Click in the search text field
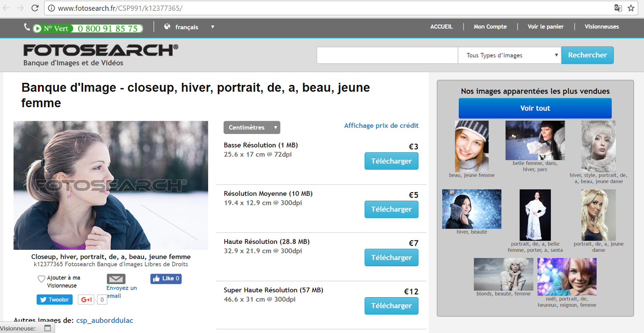 (x=387, y=55)
